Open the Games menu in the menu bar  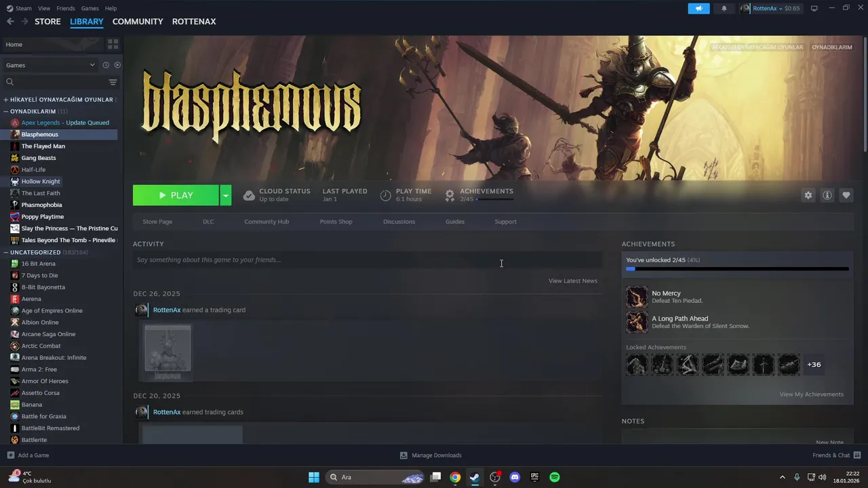(90, 8)
